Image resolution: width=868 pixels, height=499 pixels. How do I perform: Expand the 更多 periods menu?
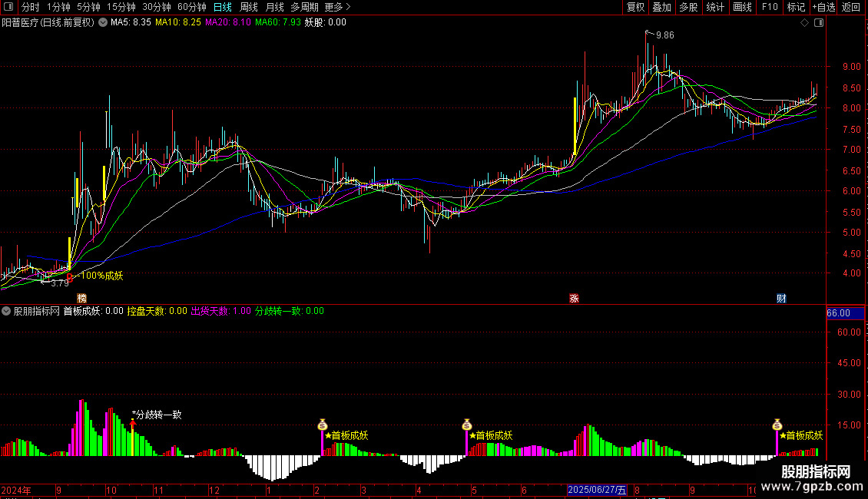[337, 7]
